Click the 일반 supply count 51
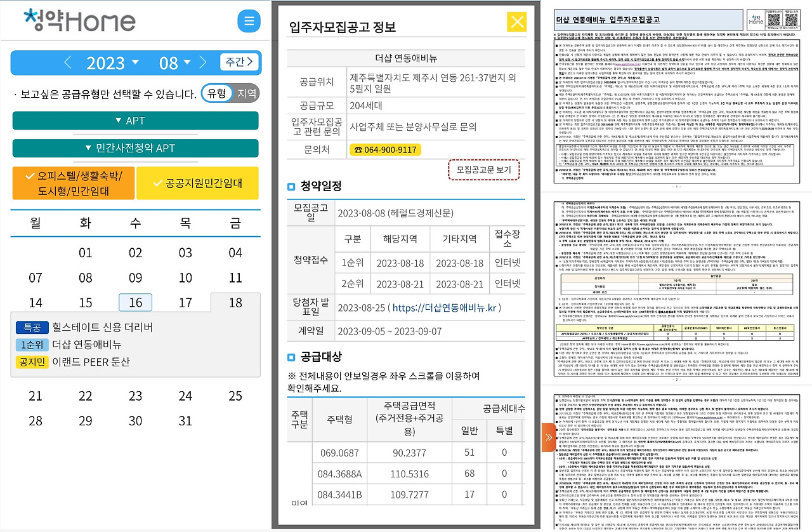The height and width of the screenshot is (532, 812). (x=469, y=453)
